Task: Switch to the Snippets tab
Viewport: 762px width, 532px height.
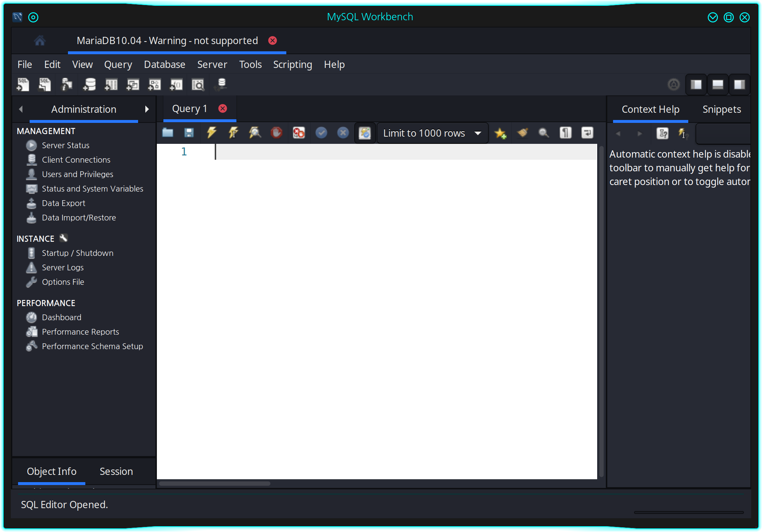Action: pos(722,109)
